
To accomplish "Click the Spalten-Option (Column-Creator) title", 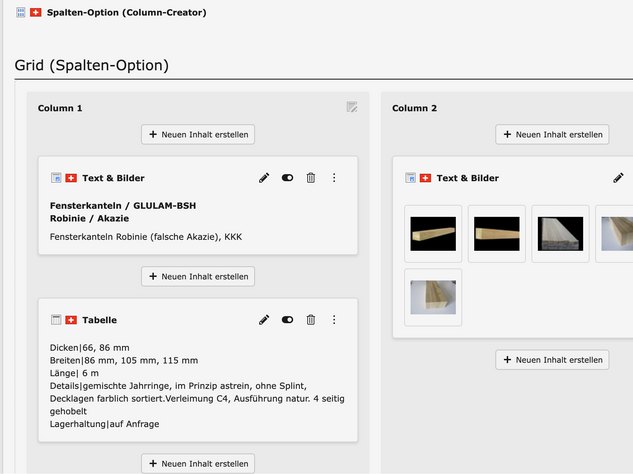I will 127,13.
